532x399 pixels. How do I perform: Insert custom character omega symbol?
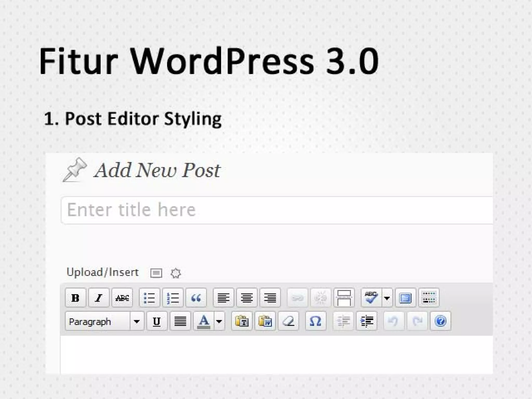tap(316, 321)
